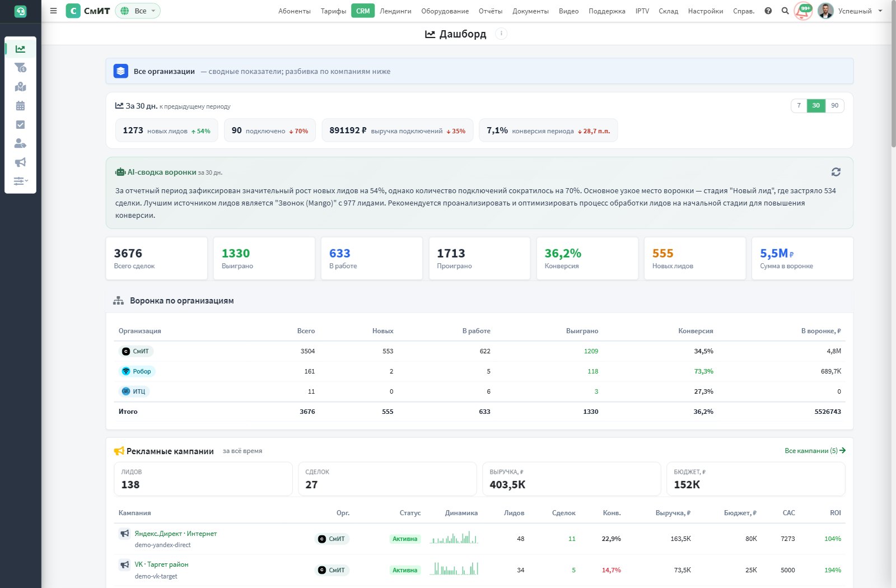Open the 633 В работе card
896x588 pixels.
click(371, 258)
